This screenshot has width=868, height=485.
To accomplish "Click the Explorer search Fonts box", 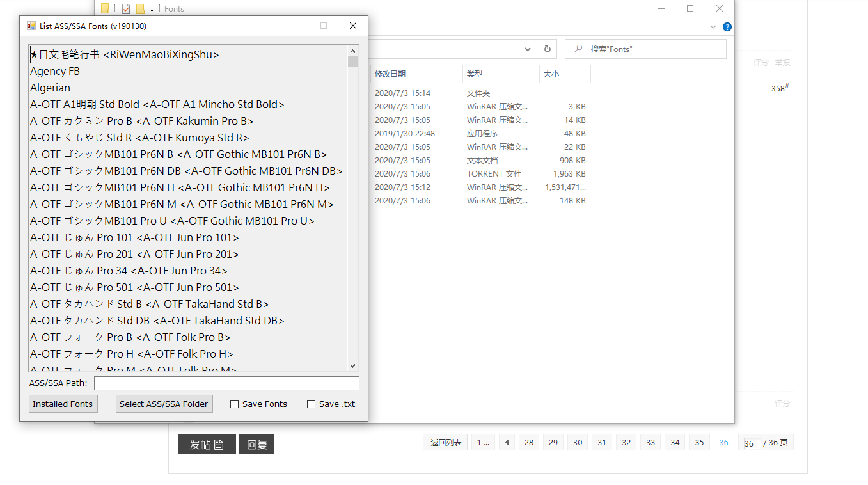I will 646,49.
